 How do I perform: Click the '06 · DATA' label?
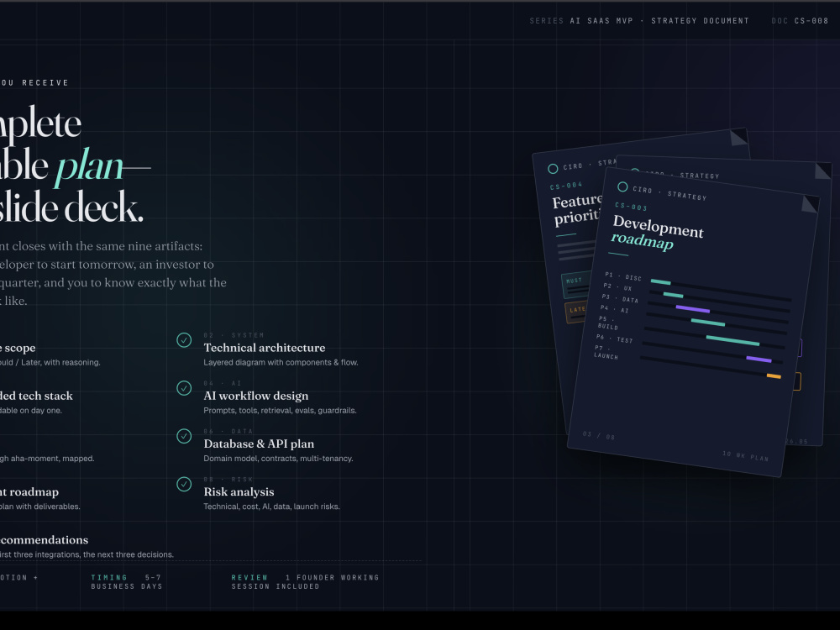point(228,431)
